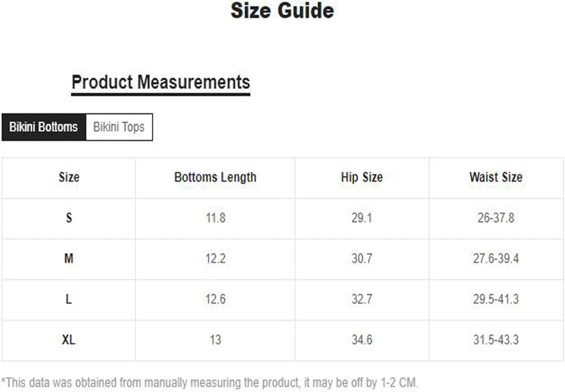Click the Size Guide title
The image size is (565, 392).
[x=282, y=10]
